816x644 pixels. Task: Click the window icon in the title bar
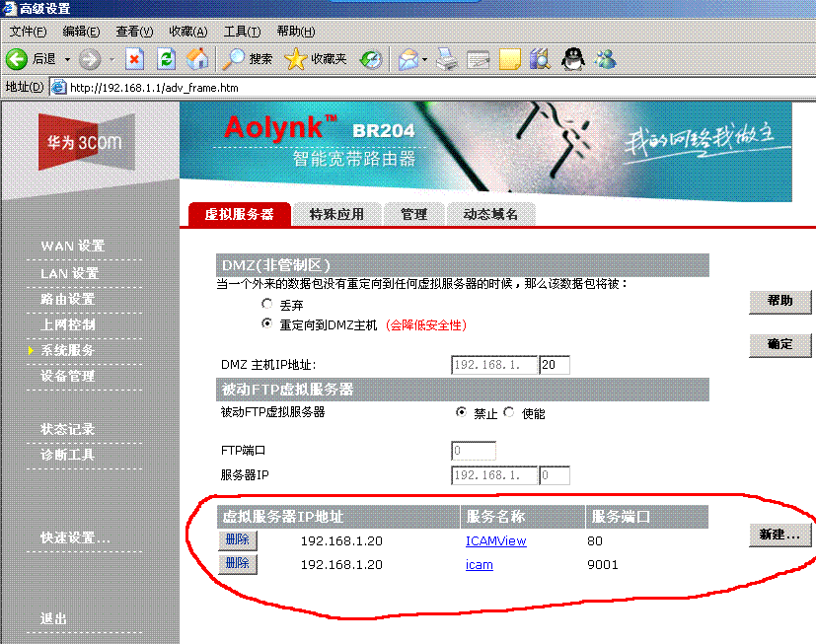(9, 8)
